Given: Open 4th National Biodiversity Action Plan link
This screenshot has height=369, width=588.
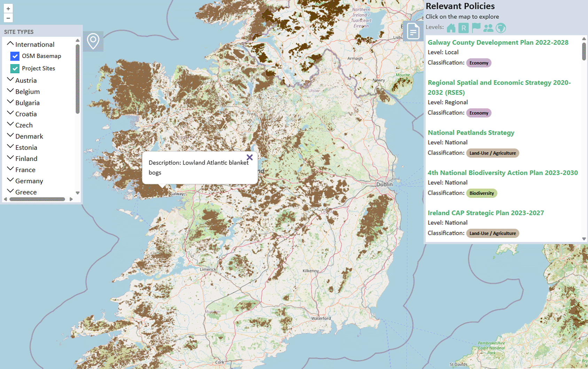Looking at the screenshot, I should tap(503, 173).
